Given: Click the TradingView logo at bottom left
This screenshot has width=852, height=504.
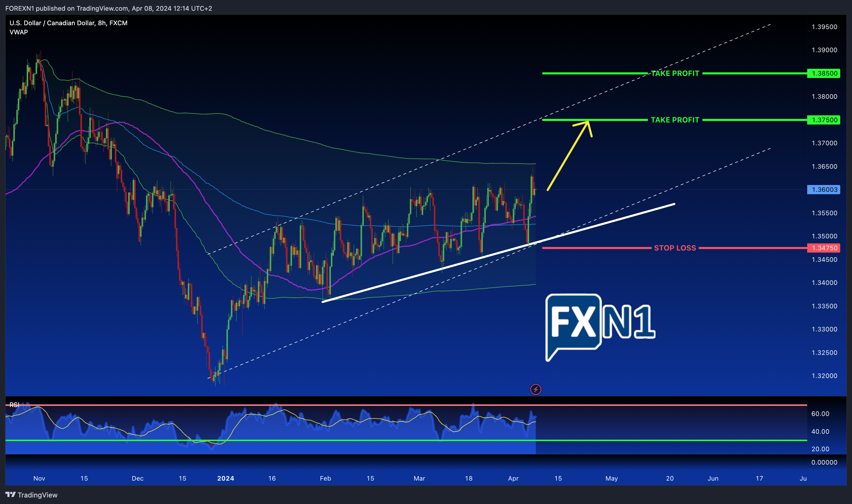Looking at the screenshot, I should click(x=32, y=495).
